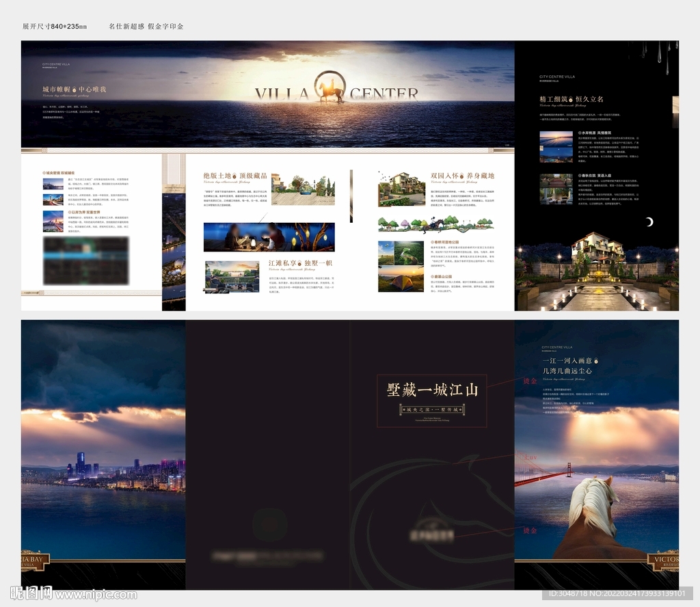Image resolution: width=700 pixels, height=607 pixels.
Task: Select the couple dining by lantern photo
Action: (269, 237)
